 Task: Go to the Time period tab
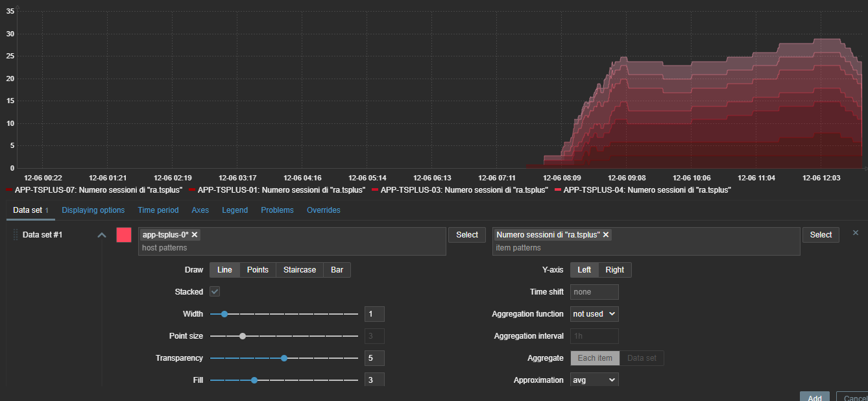[158, 210]
